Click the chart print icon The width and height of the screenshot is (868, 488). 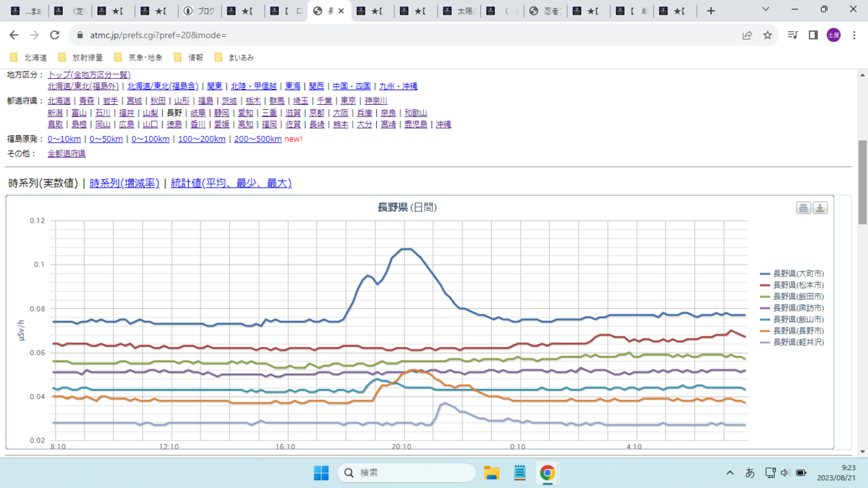pos(804,208)
